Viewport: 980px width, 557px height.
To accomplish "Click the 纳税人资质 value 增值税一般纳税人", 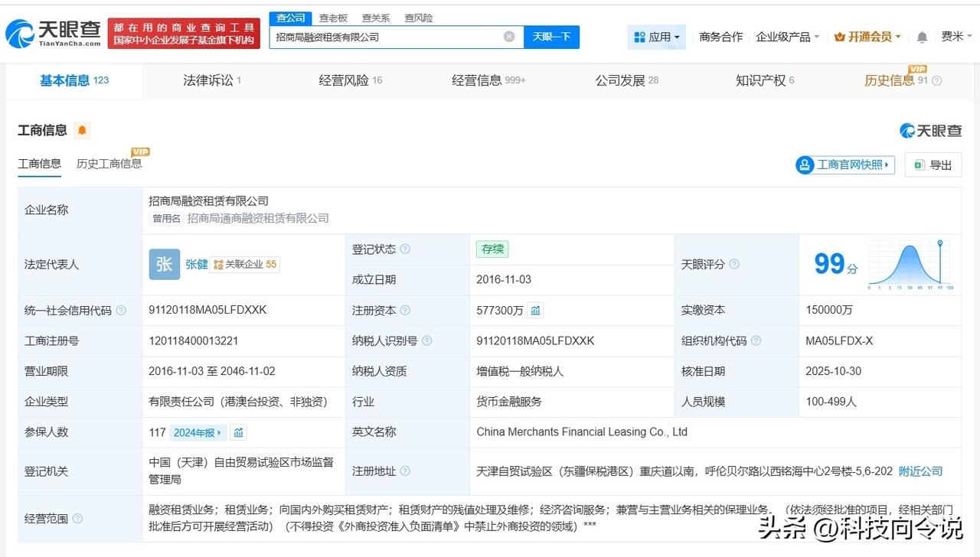I will [520, 372].
